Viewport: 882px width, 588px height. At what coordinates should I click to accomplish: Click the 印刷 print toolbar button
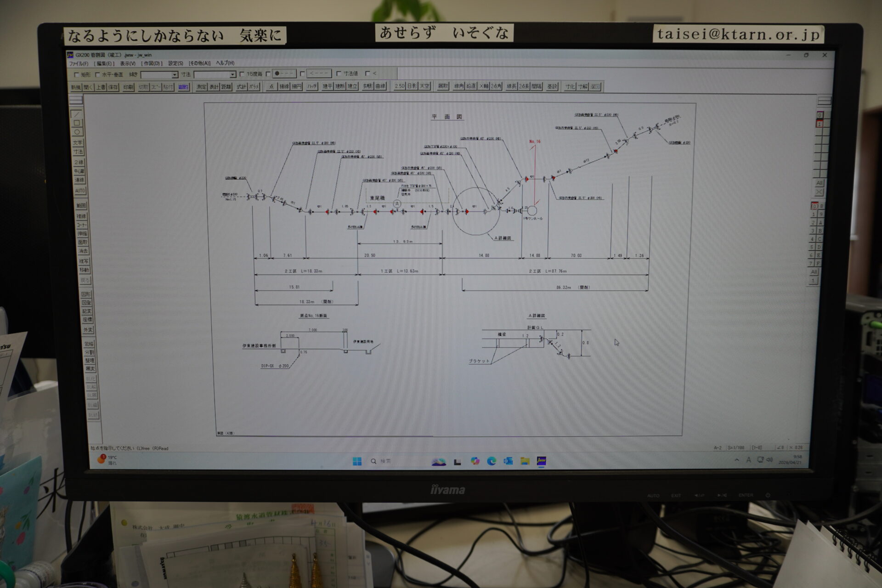(x=128, y=87)
